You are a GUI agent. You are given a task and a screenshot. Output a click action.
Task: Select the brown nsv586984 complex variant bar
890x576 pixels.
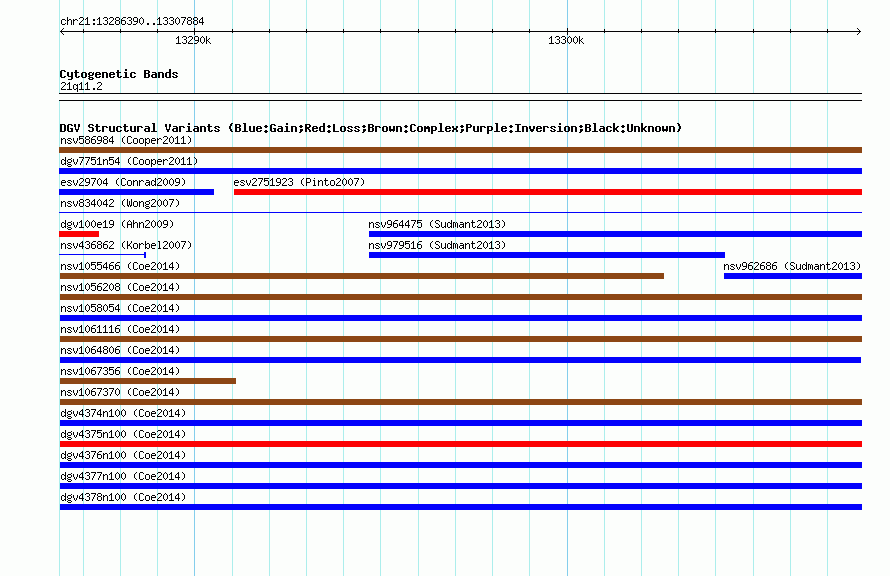[x=460, y=150]
